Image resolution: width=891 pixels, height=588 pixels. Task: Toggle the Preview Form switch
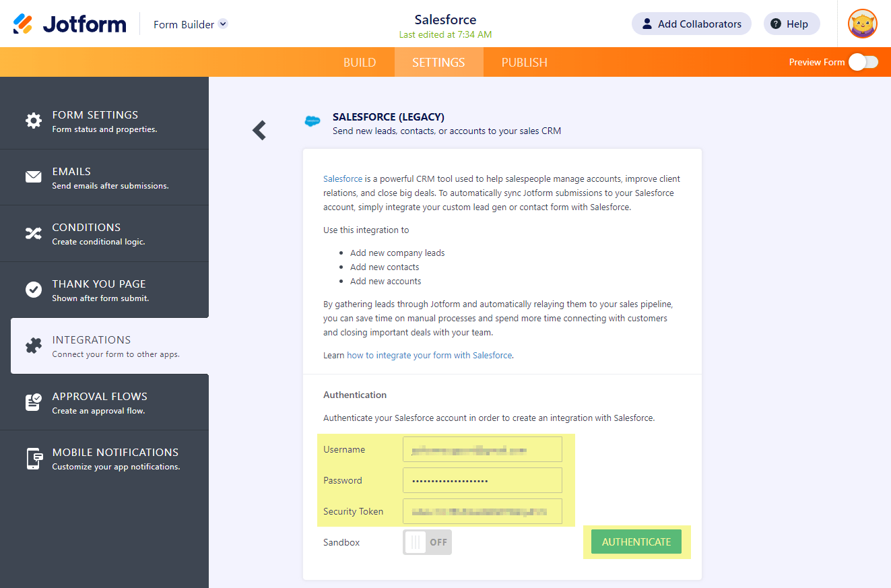[863, 62]
